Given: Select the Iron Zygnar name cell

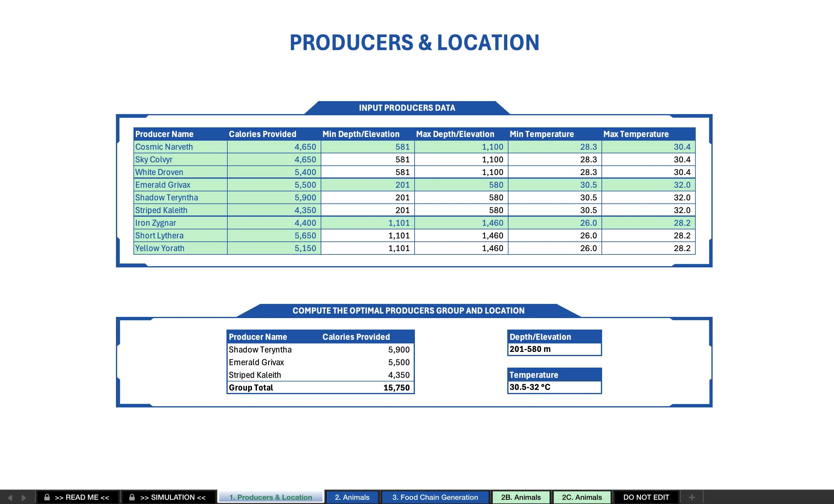Looking at the screenshot, I should pyautogui.click(x=180, y=223).
